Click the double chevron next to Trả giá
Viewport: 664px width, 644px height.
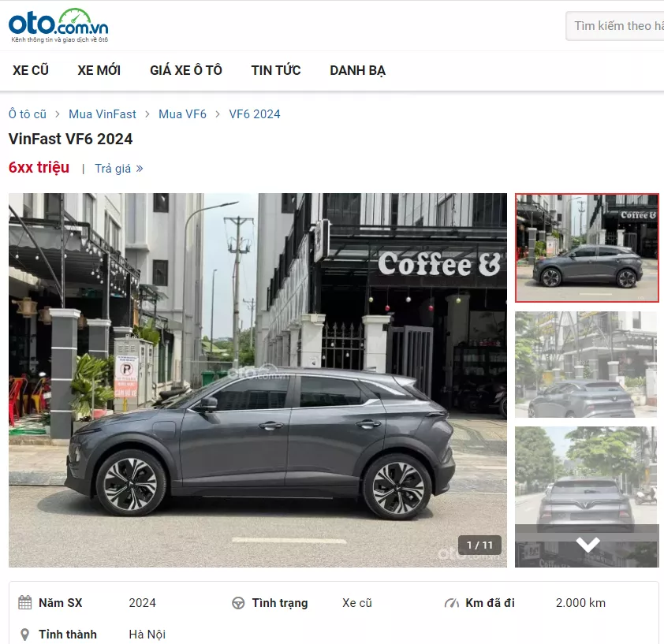pyautogui.click(x=140, y=169)
